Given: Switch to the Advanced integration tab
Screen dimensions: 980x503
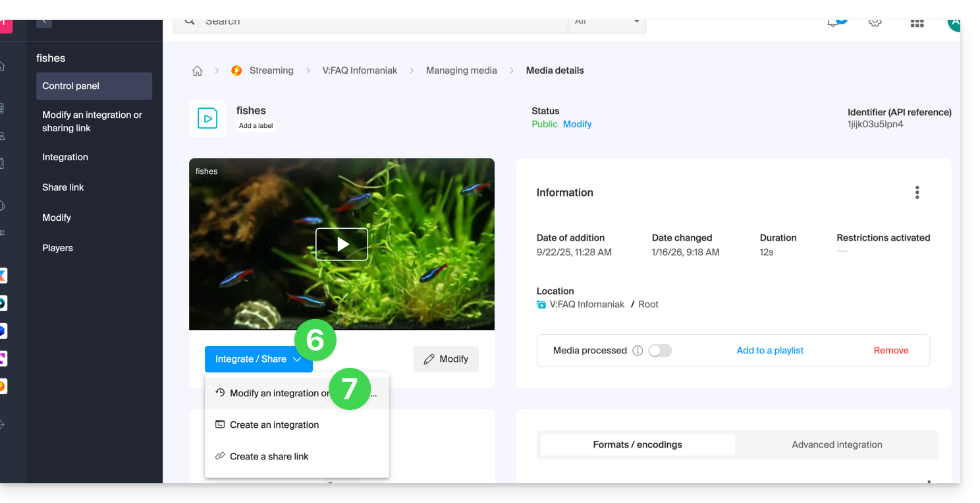Looking at the screenshot, I should pyautogui.click(x=836, y=445).
